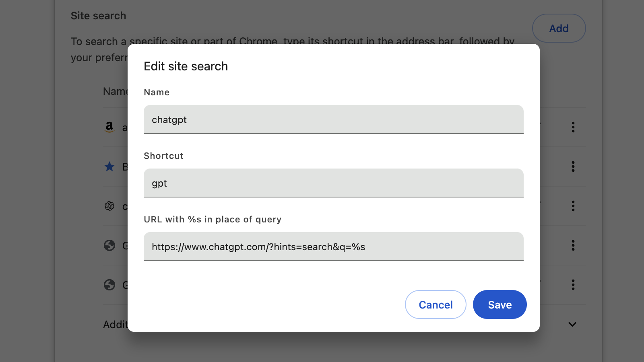Open the overflow menu for the first Google entry

pyautogui.click(x=573, y=246)
